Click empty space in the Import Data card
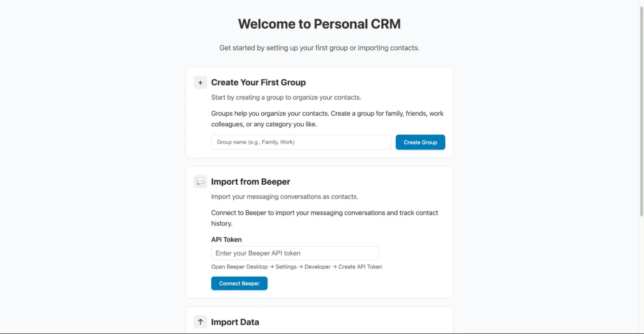Screen dimensions: 644x334 coord(356,322)
